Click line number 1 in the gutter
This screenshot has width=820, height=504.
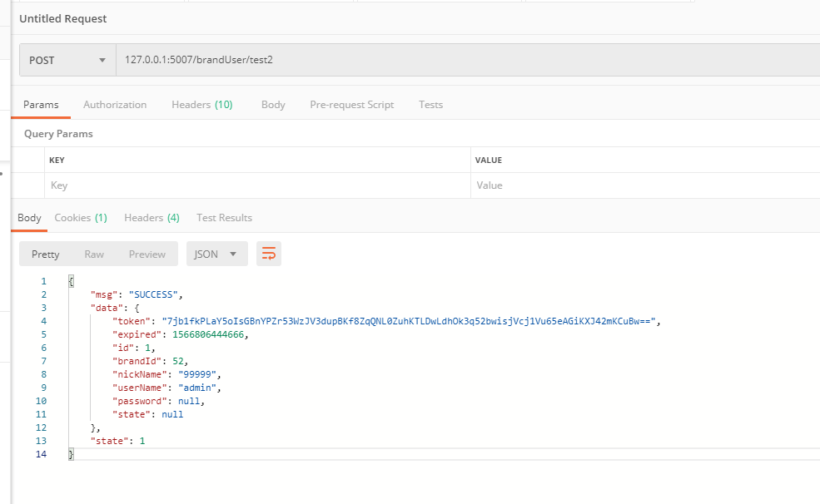pos(44,281)
